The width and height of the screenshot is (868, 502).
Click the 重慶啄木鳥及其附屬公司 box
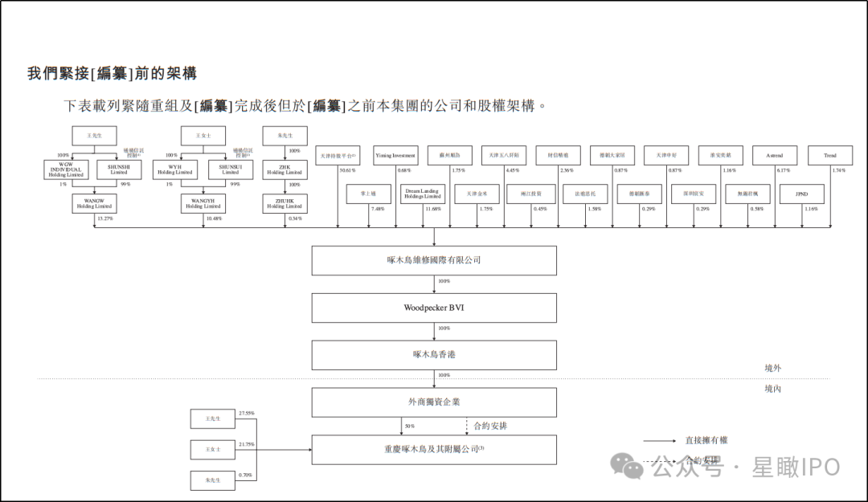(x=434, y=449)
